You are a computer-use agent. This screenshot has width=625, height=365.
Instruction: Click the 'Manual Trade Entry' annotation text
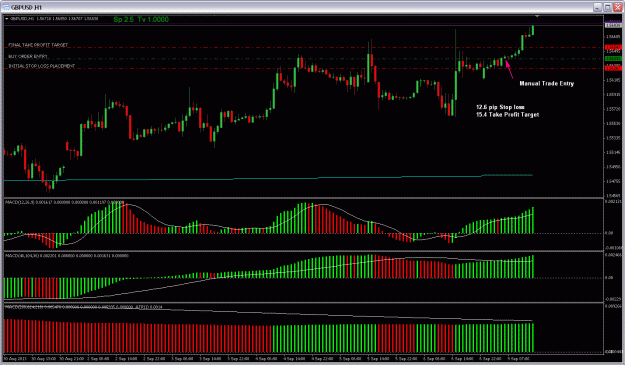pos(546,83)
